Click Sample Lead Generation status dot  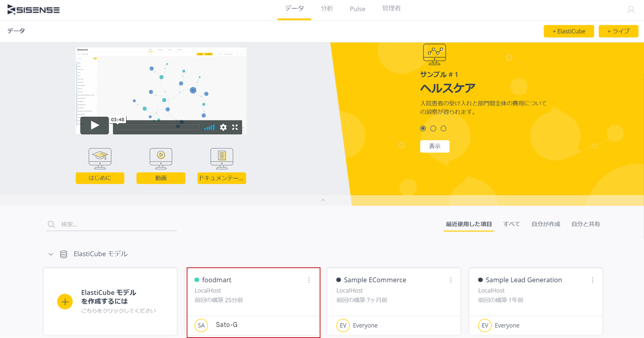tap(480, 280)
